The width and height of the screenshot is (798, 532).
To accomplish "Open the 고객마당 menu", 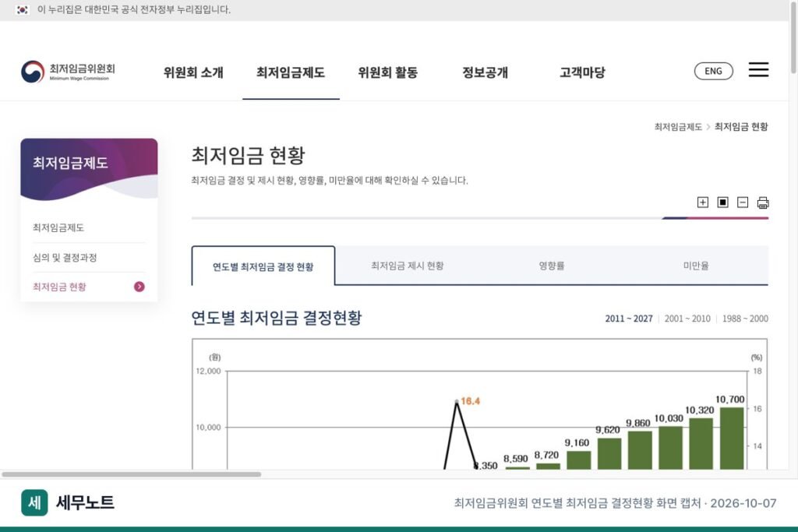I will tap(582, 72).
